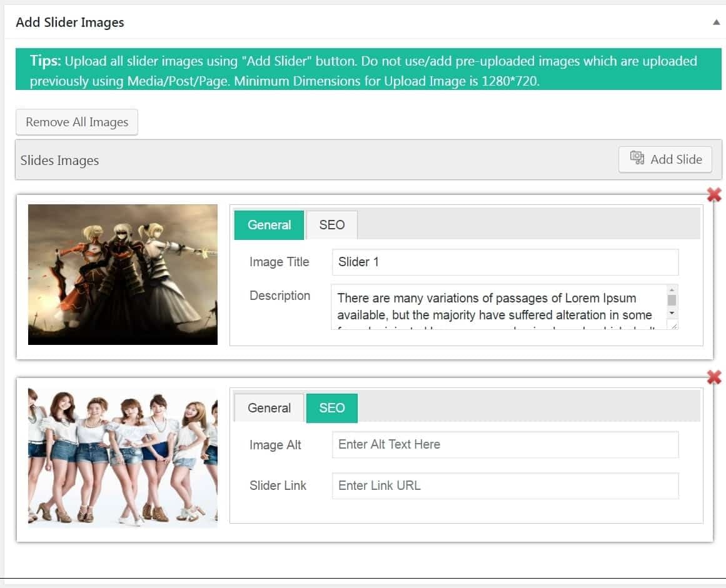Screen dimensions: 726x588
Task: Click the Slider Link label
Action: coord(278,486)
